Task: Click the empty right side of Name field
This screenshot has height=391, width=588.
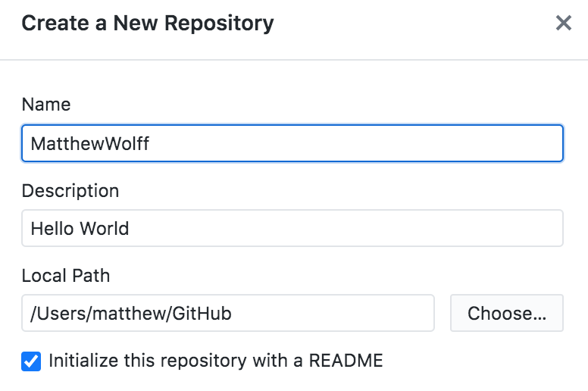Action: pos(455,143)
